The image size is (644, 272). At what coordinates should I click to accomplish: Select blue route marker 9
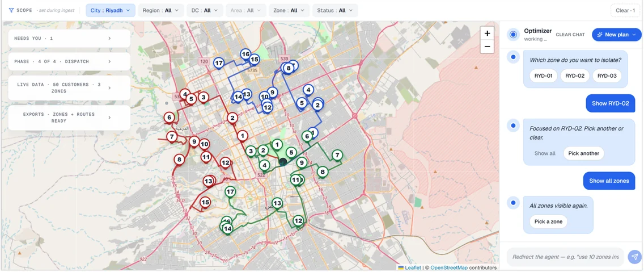click(x=272, y=92)
